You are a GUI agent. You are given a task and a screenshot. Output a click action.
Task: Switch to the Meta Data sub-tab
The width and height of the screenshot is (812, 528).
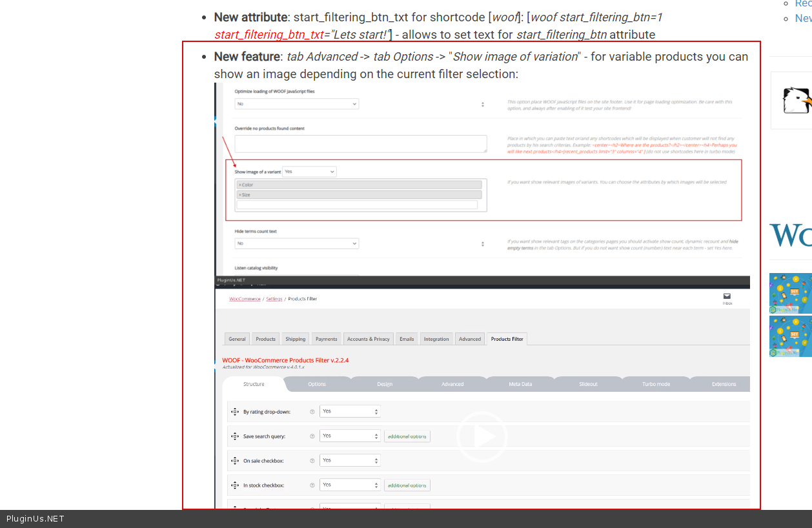pyautogui.click(x=520, y=384)
